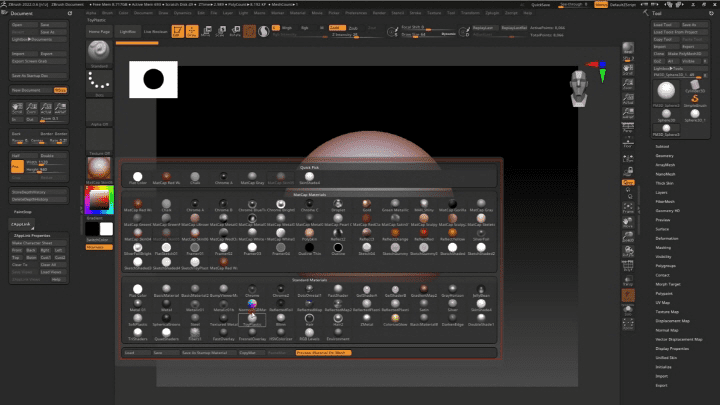Choose the Outline Thin material
The width and height of the screenshot is (720, 405).
[309, 248]
